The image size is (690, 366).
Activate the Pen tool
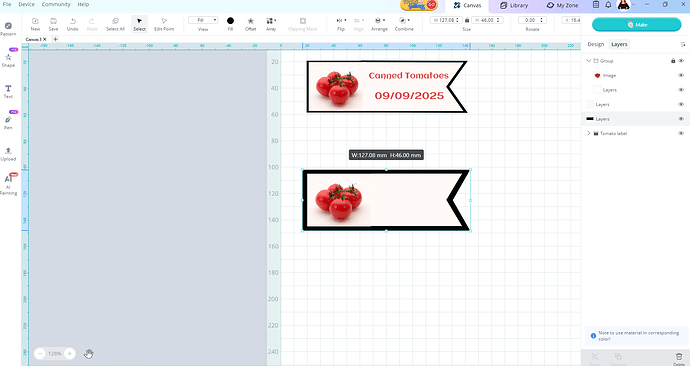tap(8, 122)
